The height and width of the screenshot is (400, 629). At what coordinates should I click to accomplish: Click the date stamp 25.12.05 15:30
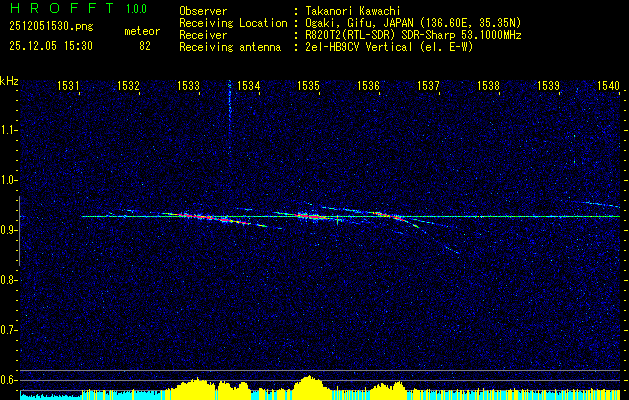(51, 46)
